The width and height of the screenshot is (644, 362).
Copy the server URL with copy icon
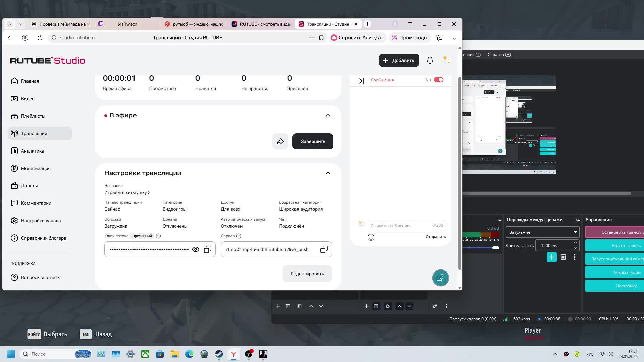(324, 249)
